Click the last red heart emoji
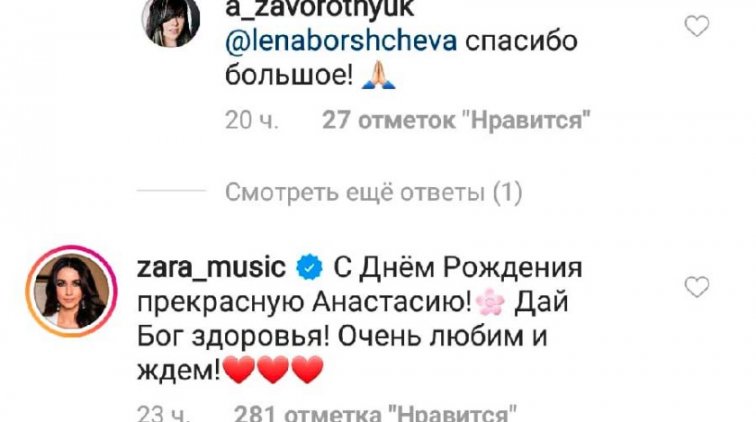Image resolution: width=756 pixels, height=422 pixels. [x=307, y=370]
